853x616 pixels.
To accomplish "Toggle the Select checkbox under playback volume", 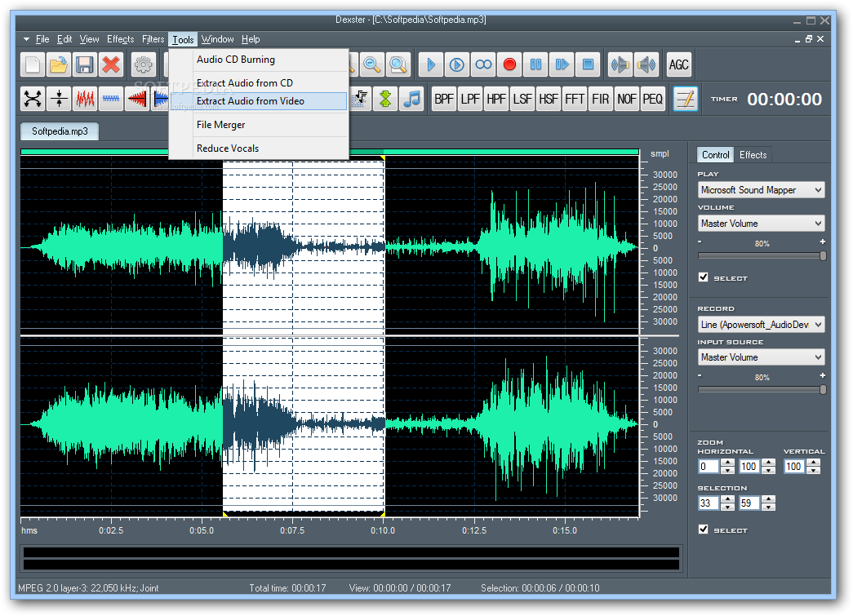I will [x=704, y=277].
